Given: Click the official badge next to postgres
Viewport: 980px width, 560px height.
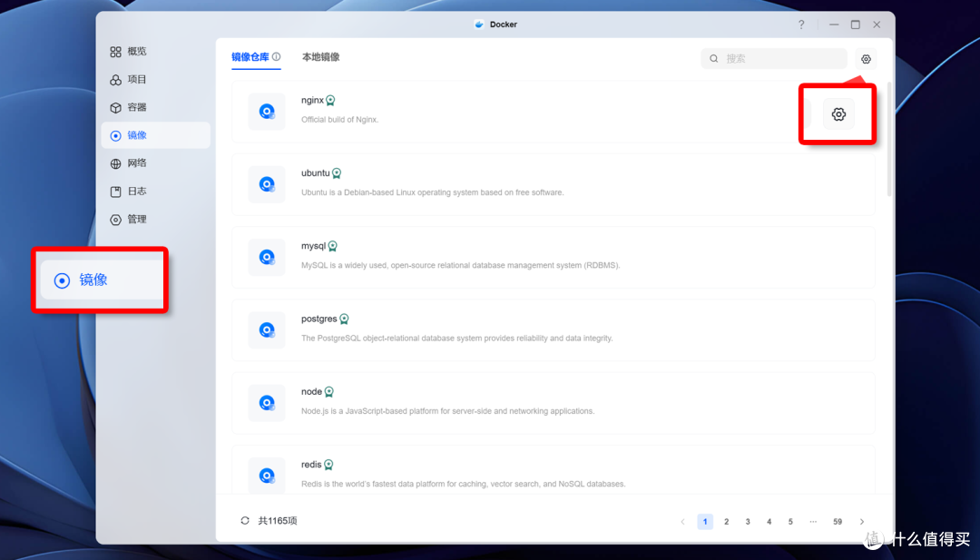Looking at the screenshot, I should pyautogui.click(x=344, y=319).
